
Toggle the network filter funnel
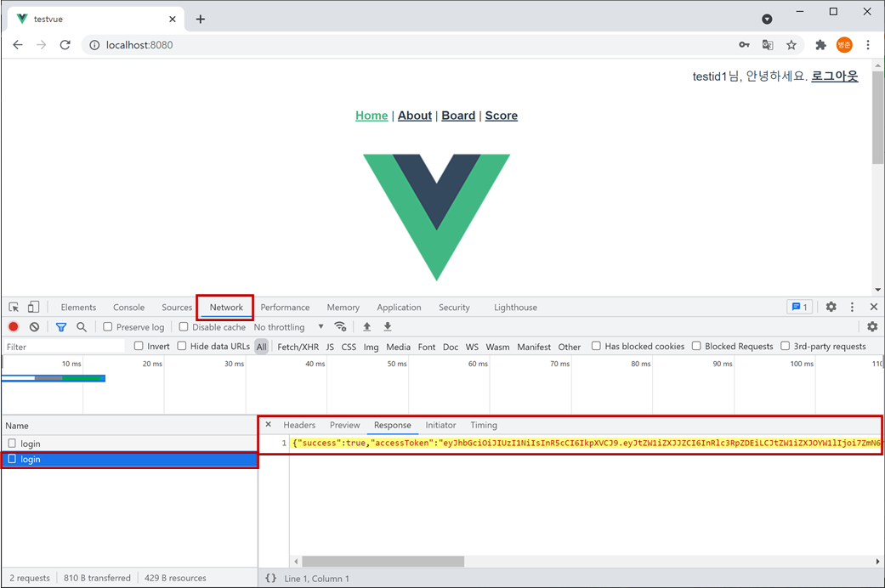[x=61, y=327]
